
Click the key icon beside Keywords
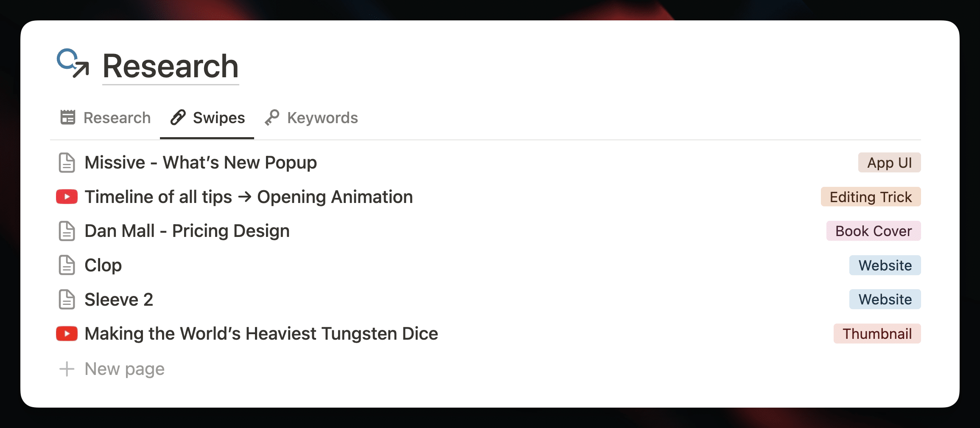click(272, 118)
